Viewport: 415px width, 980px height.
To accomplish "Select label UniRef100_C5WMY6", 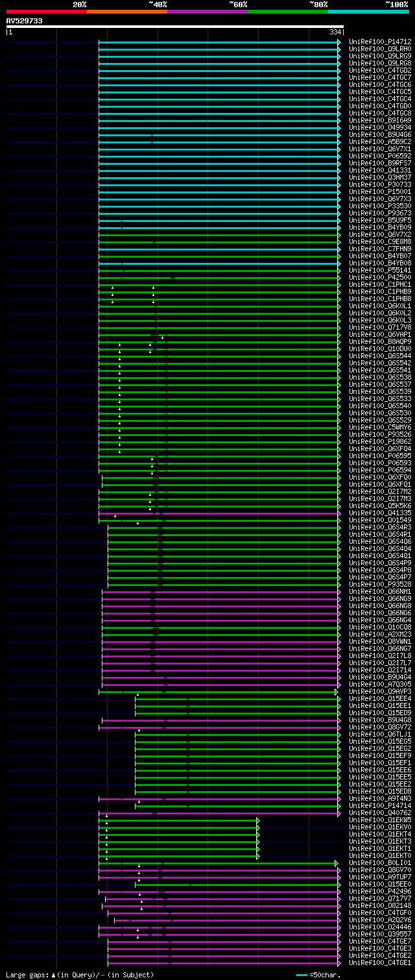I will point(380,427).
